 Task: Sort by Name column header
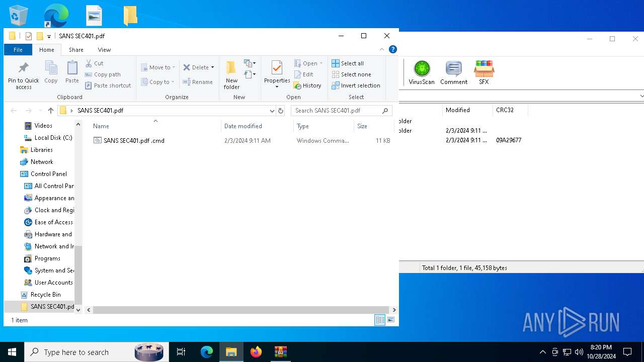coord(155,126)
